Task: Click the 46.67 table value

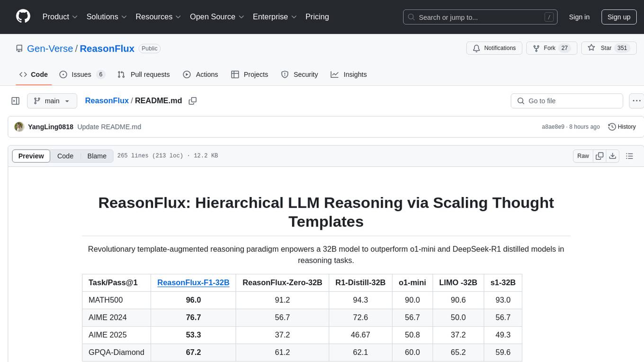Action: [360, 335]
